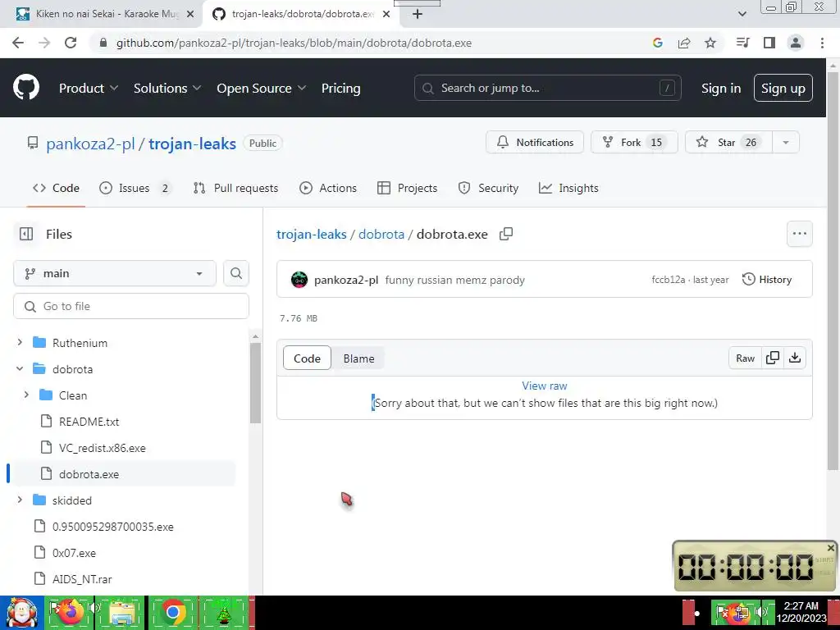Screen dimensions: 840x630
Task: Open the Start menu Santa icon
Action: (x=21, y=613)
